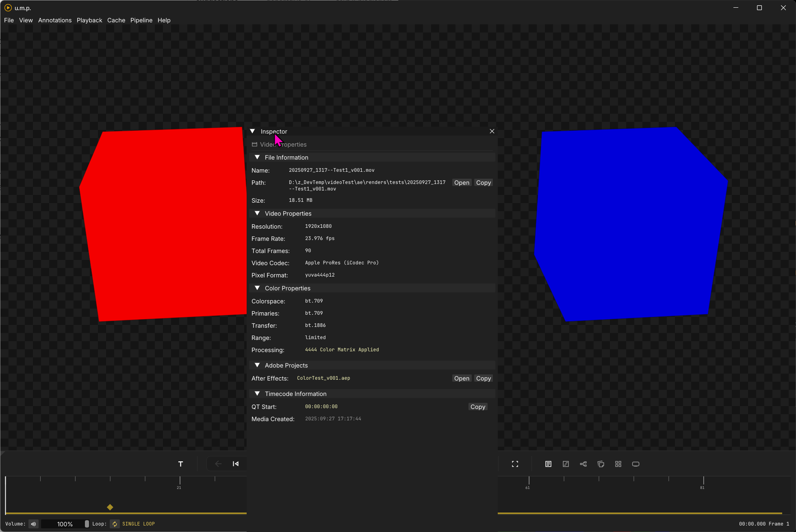Open the After Effects project ColorTest_v001.aep
The image size is (796, 532).
click(462, 378)
